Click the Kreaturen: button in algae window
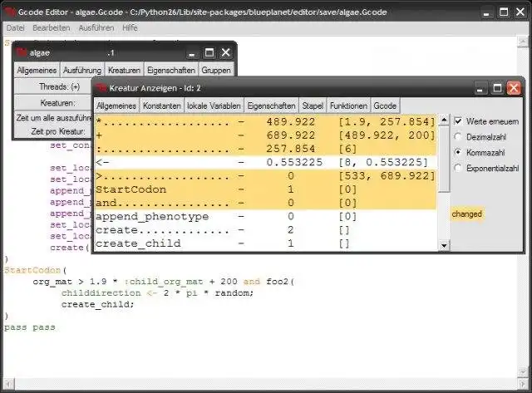Viewport: 532px width, 393px height. tap(53, 102)
